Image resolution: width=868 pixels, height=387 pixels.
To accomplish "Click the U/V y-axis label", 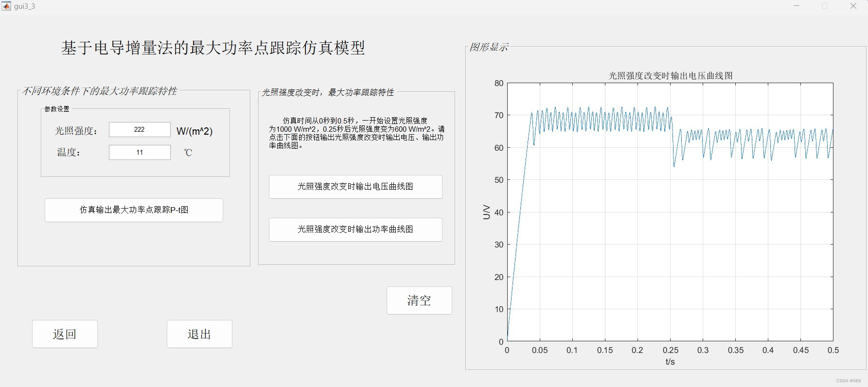I will point(487,212).
